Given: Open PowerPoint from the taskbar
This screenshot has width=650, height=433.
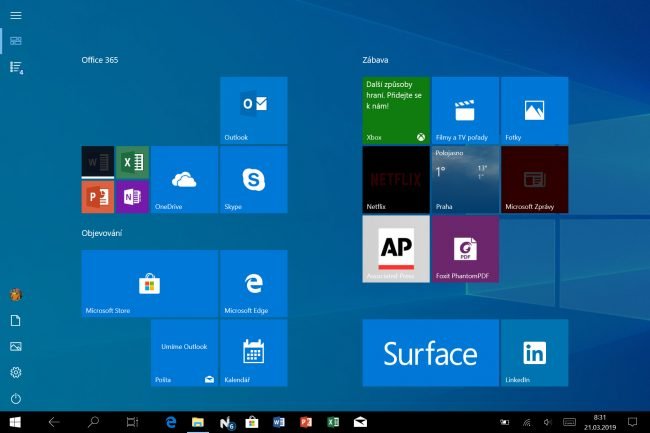Looking at the screenshot, I should coord(306,422).
